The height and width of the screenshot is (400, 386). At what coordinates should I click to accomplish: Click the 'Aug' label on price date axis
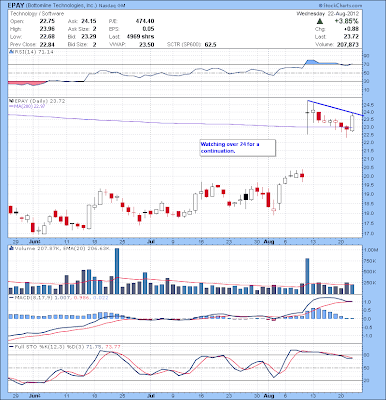pyautogui.click(x=269, y=241)
